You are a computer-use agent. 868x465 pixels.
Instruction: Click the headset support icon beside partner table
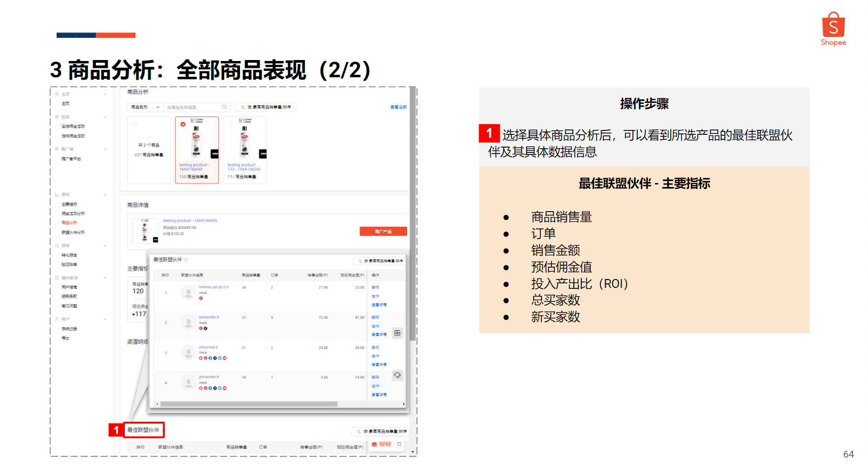pyautogui.click(x=397, y=375)
